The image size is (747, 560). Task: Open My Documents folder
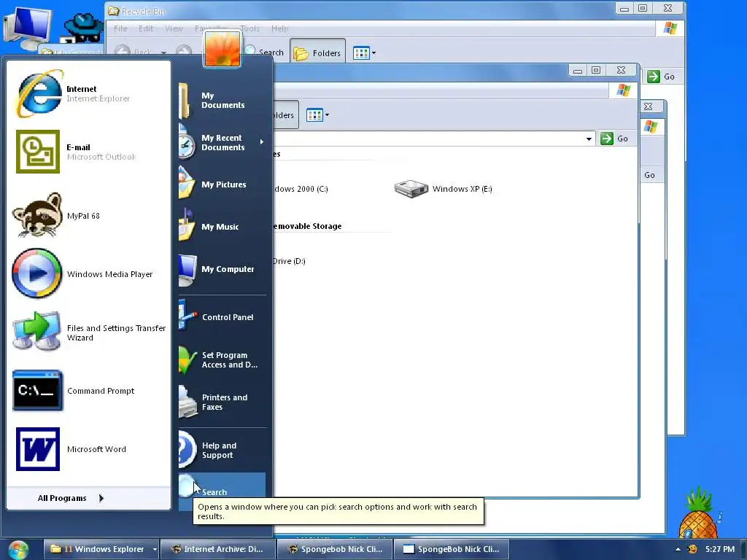pos(222,100)
